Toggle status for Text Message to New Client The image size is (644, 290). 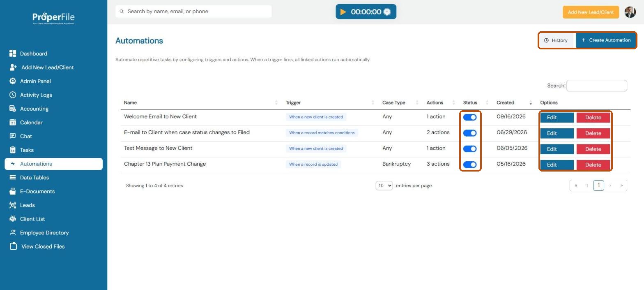pos(470,149)
